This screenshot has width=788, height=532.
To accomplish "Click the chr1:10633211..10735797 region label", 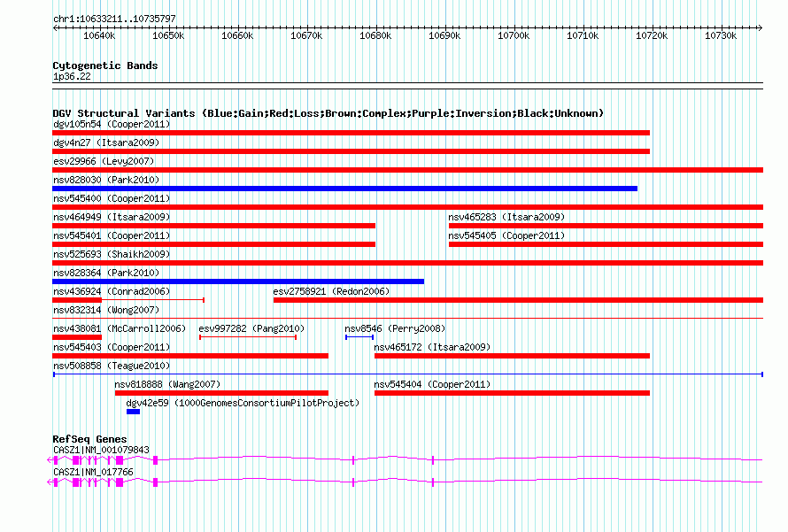I will pyautogui.click(x=114, y=19).
